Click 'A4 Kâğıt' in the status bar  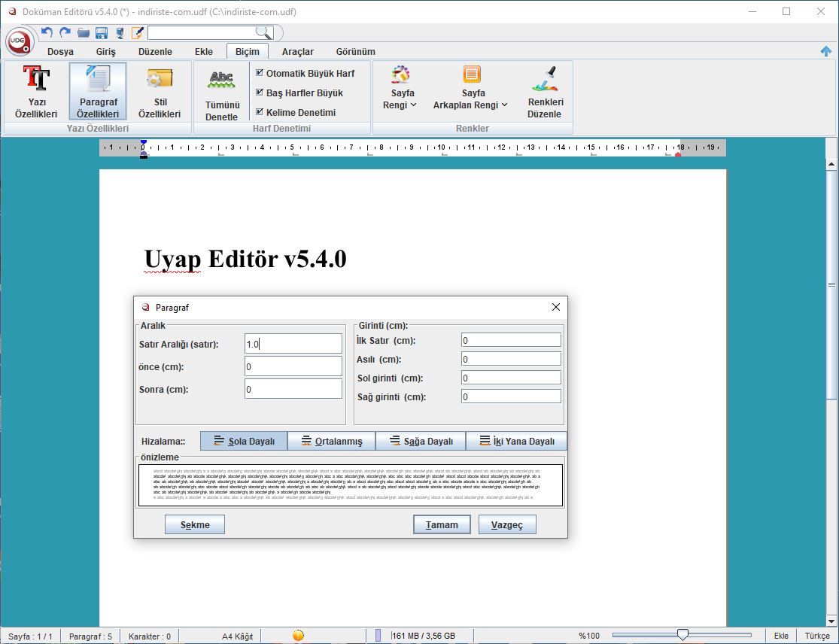(x=238, y=636)
